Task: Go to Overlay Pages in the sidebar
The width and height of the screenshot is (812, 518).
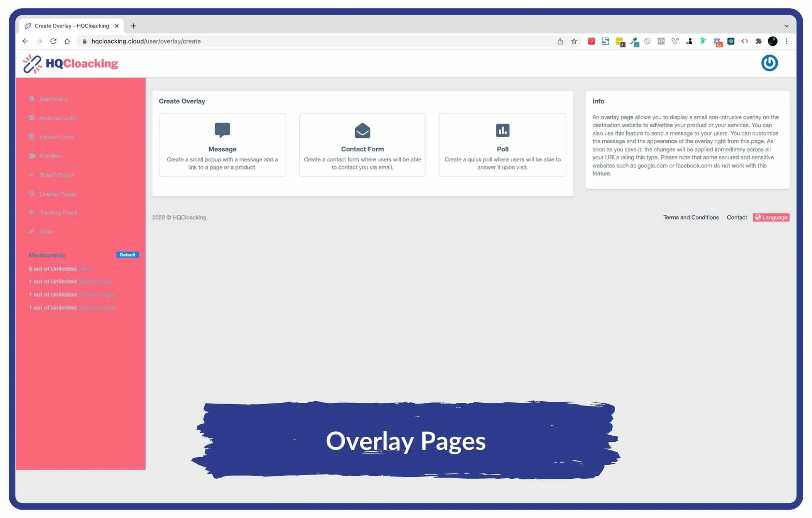Action: pos(58,194)
